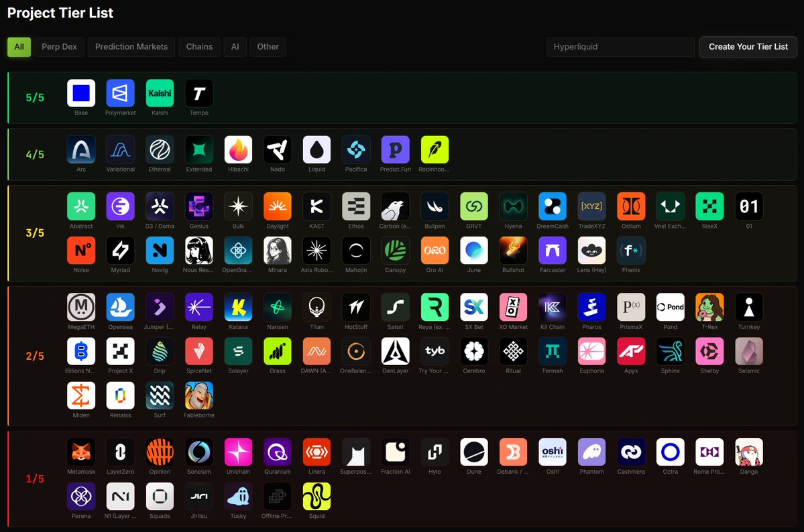
Task: Click the SX Bet icon
Action: pos(474,307)
